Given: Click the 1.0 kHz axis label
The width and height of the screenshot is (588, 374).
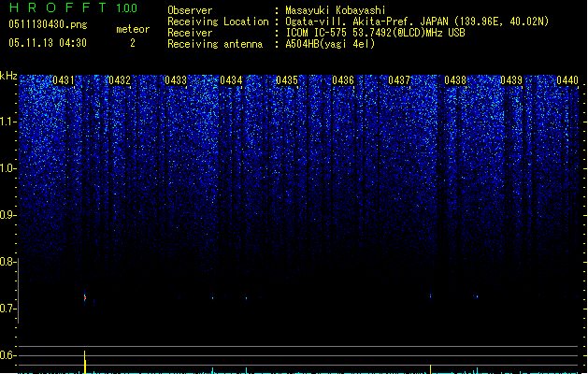Looking at the screenshot, I should tap(8, 168).
